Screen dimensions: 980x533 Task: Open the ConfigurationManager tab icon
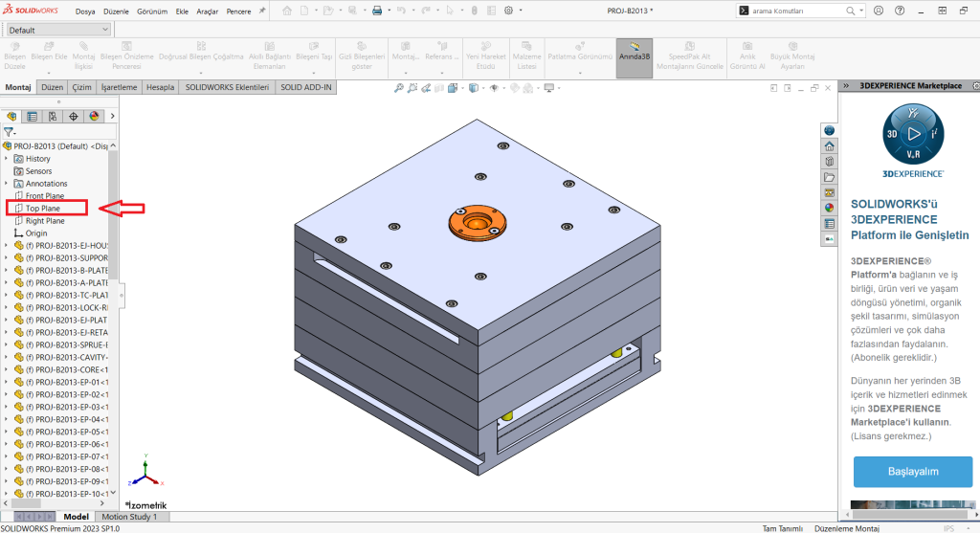53,117
